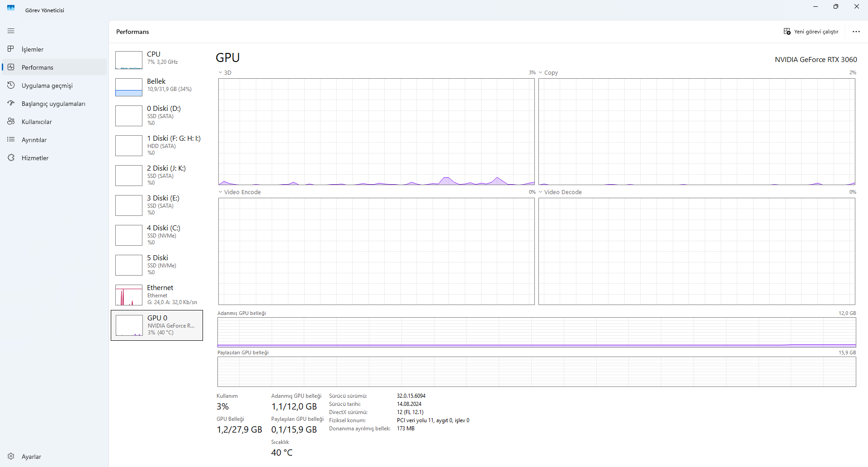Click Yeni görevi çalıştır button
Image resolution: width=868 pixels, height=467 pixels.
(x=811, y=32)
